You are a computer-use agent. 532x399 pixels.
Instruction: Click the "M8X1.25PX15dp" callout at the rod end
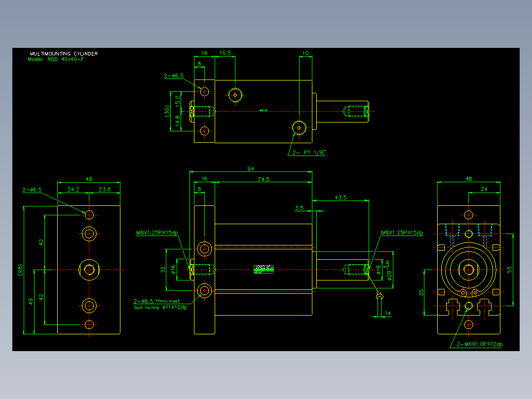tap(402, 233)
